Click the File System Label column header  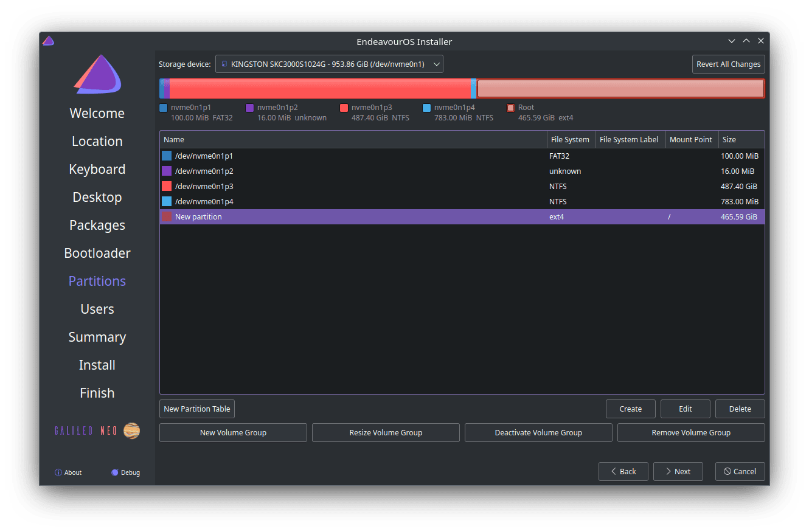(x=630, y=139)
